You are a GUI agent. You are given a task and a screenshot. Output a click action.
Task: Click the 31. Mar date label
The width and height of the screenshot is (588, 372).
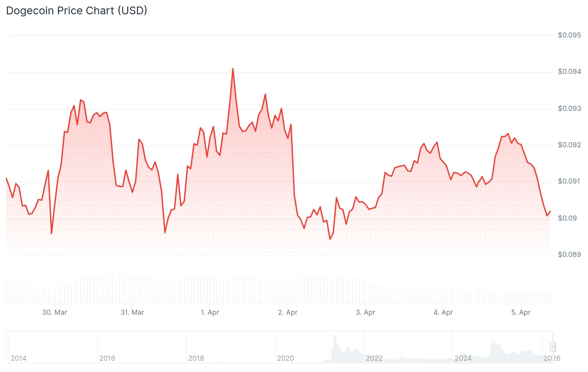(x=132, y=312)
